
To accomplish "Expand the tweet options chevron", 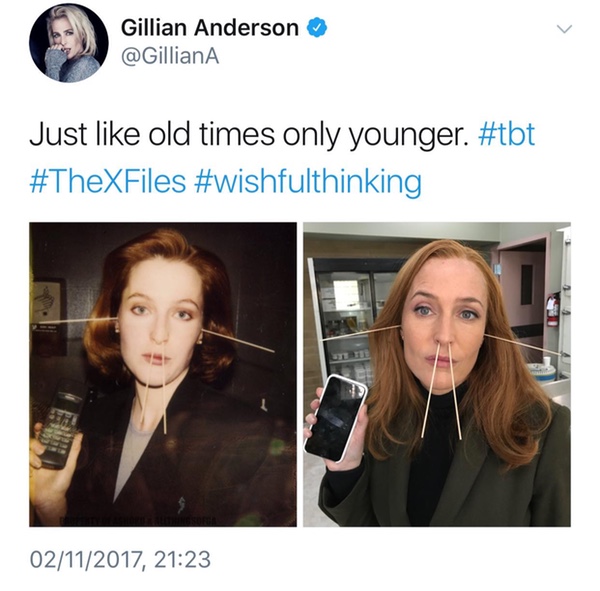I will (x=564, y=29).
